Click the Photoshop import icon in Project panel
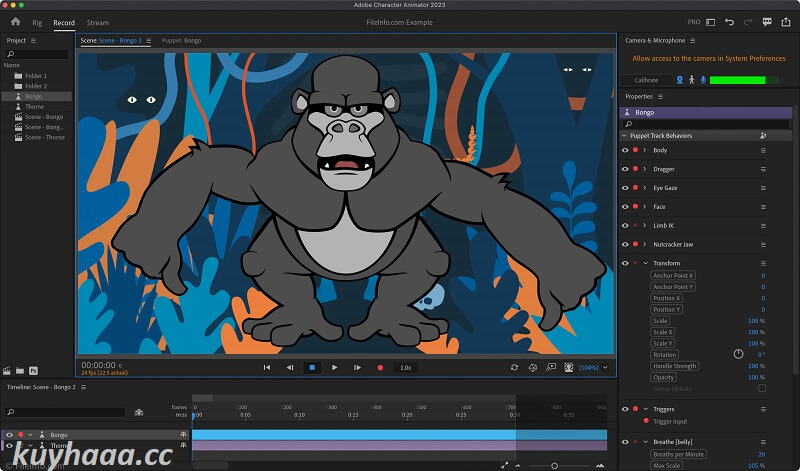Screen dimensions: 800x471 (33, 371)
